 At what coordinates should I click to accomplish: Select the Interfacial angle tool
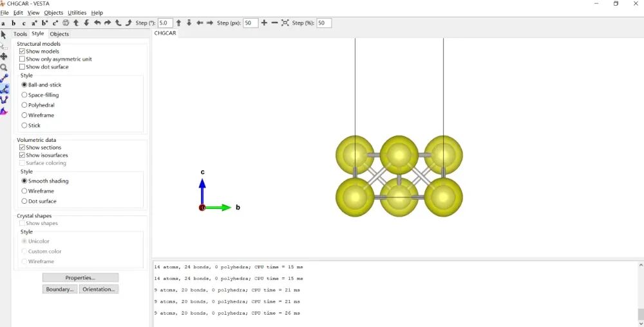[4, 111]
